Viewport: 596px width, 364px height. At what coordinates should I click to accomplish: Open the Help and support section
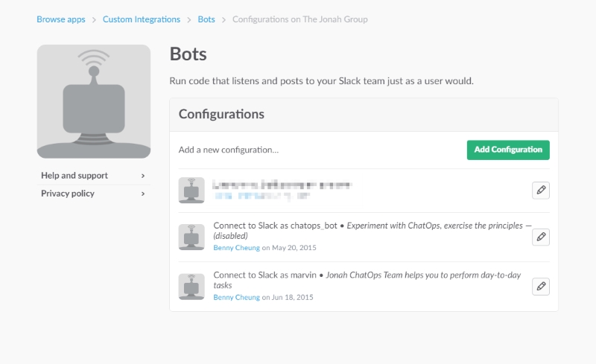94,176
